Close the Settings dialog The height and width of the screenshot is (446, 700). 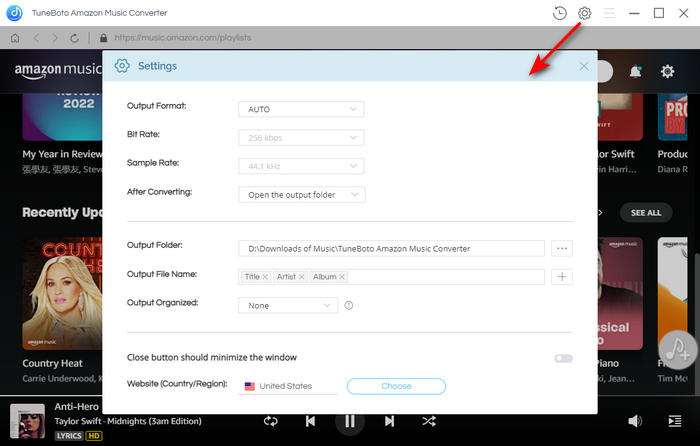coord(583,66)
